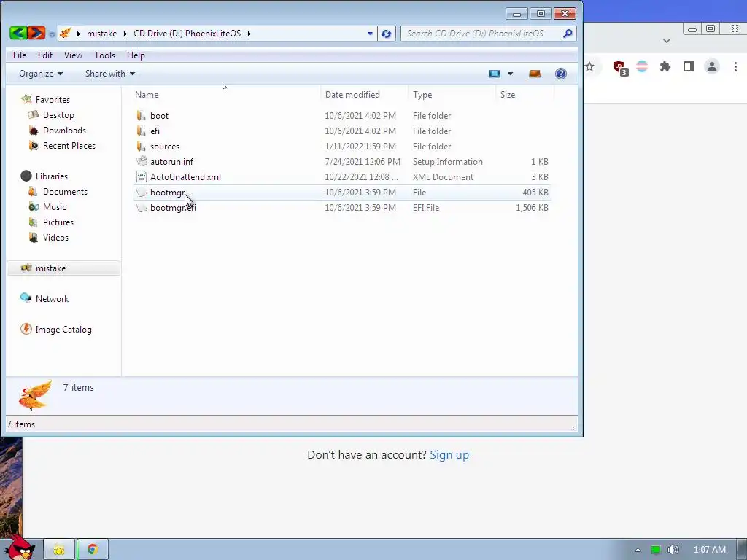This screenshot has width=747, height=560.
Task: Open Explorer help with question icon
Action: tap(561, 74)
